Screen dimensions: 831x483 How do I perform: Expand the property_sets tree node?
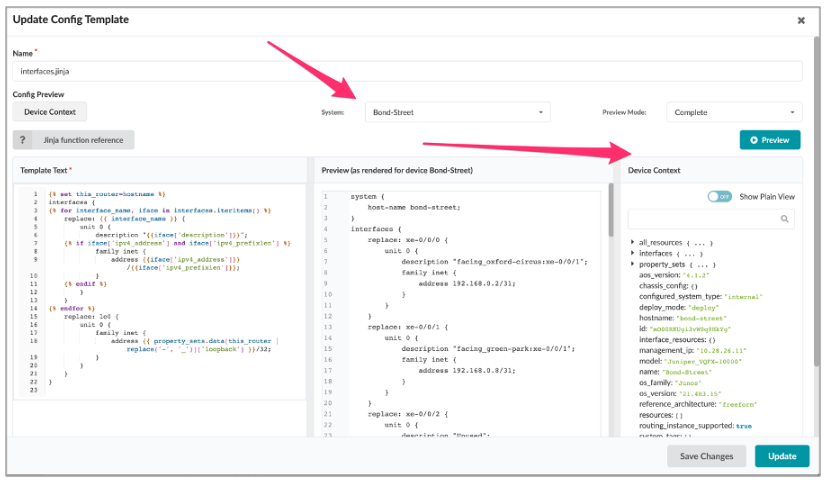(633, 264)
